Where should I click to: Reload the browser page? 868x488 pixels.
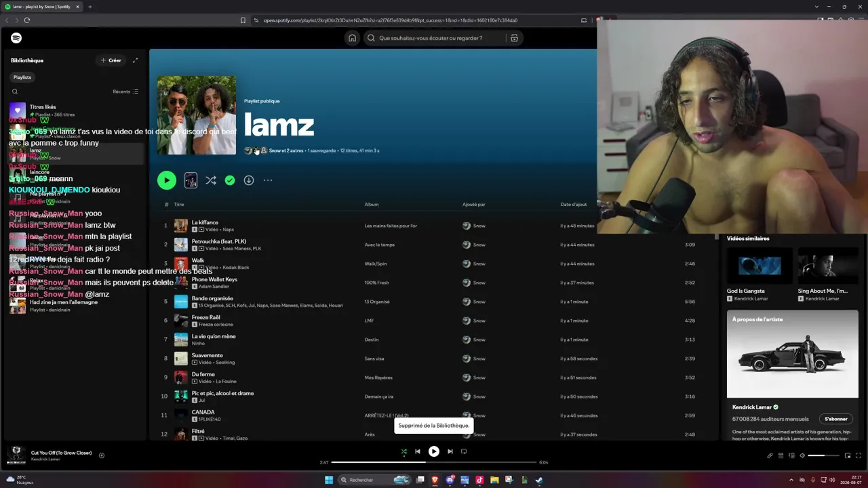pyautogui.click(x=27, y=20)
